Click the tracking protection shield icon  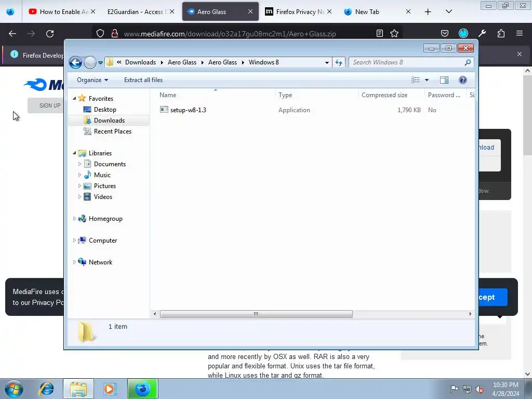point(100,34)
